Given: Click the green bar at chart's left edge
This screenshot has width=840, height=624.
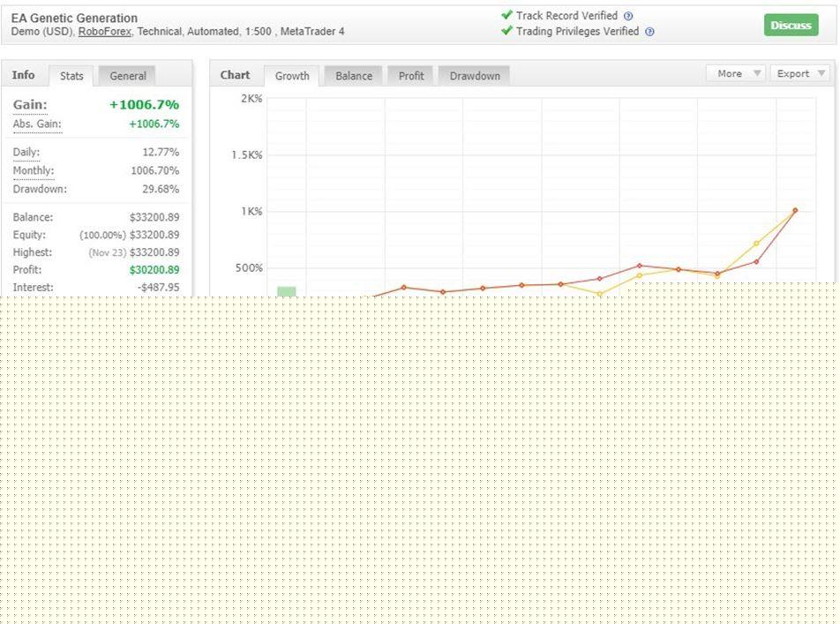Looking at the screenshot, I should tap(287, 291).
